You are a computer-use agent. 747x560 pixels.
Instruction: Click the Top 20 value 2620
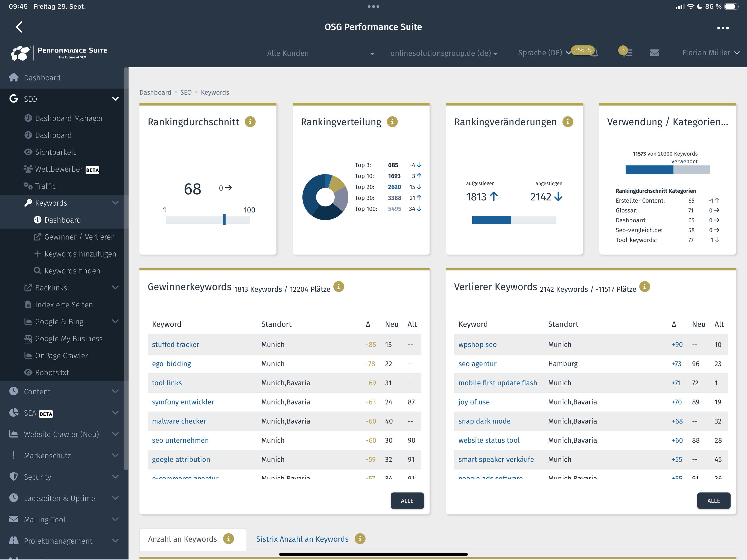click(394, 187)
